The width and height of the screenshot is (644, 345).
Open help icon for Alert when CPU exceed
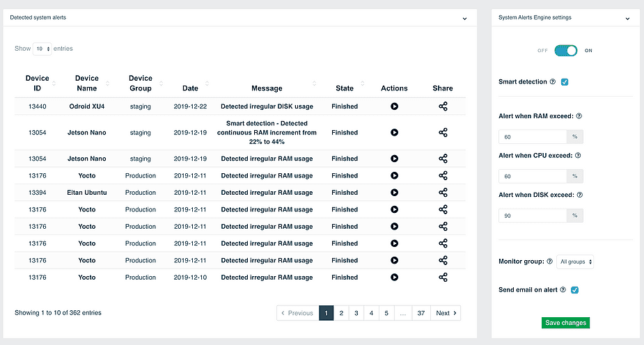pos(578,156)
